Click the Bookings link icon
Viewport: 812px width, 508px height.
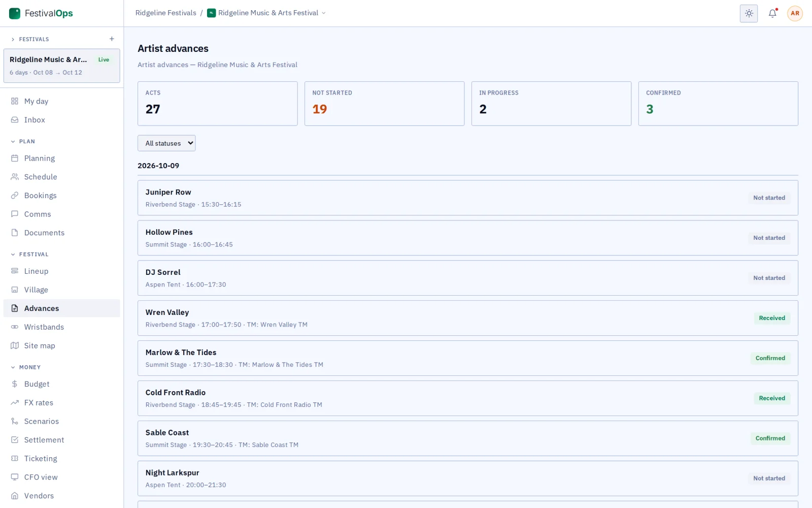click(15, 196)
